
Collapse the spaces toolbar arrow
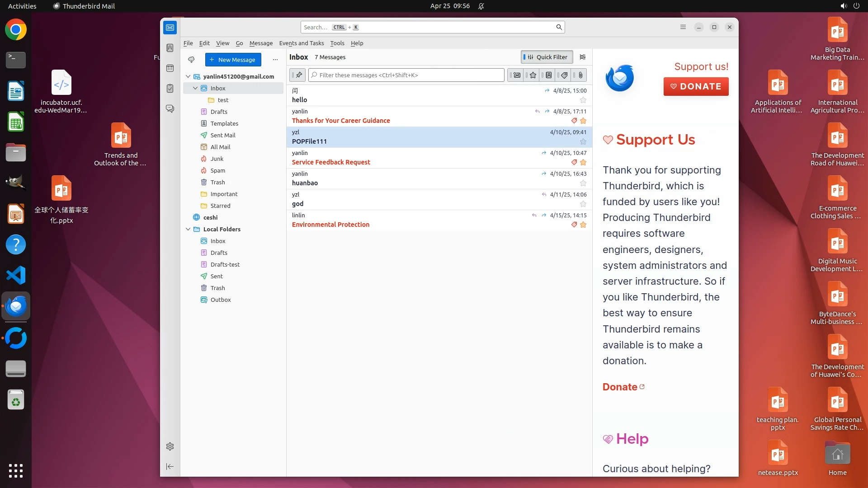[170, 466]
